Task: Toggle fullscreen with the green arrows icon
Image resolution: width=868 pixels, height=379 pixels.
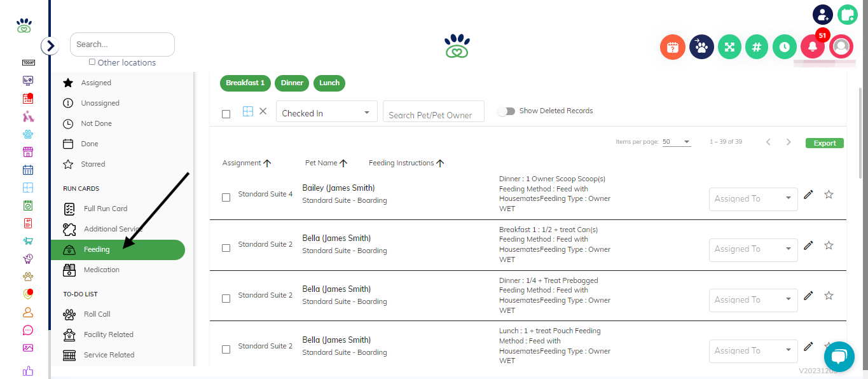Action: 729,47
